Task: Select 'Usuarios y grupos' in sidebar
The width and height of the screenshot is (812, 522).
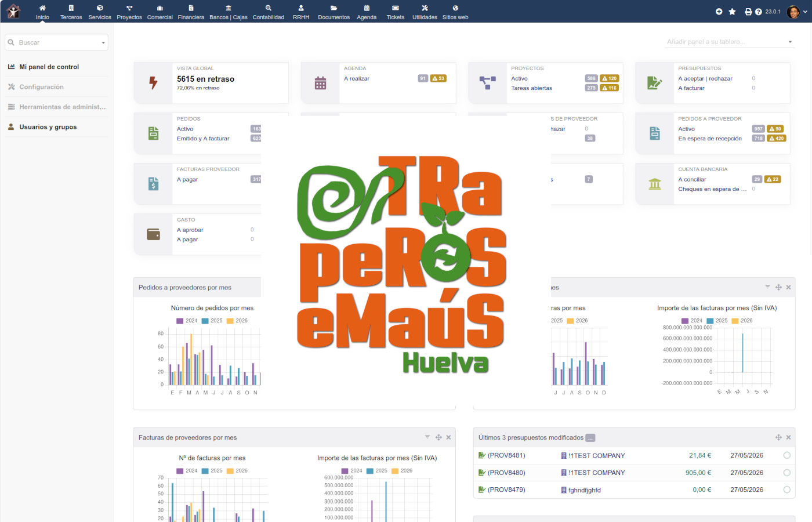Action: point(48,127)
